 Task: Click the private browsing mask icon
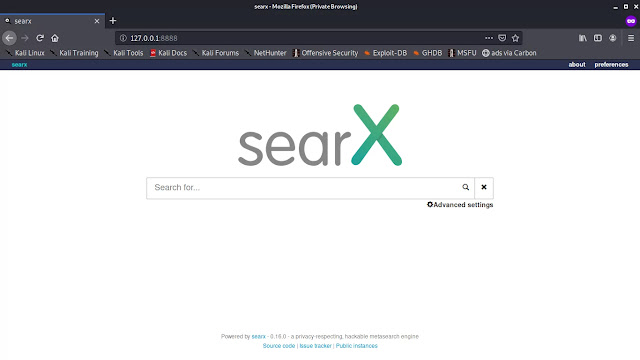631,21
